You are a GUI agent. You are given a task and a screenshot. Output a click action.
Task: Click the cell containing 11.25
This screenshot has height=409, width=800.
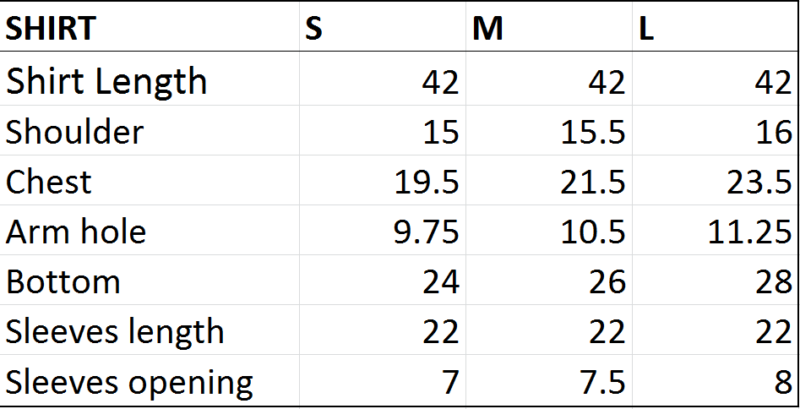(715, 231)
